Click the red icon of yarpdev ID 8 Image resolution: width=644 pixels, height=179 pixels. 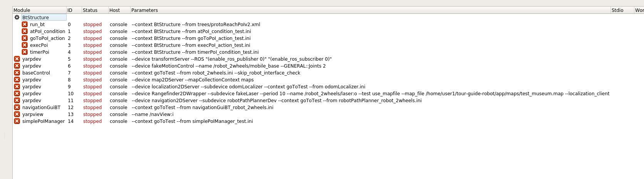(17, 80)
